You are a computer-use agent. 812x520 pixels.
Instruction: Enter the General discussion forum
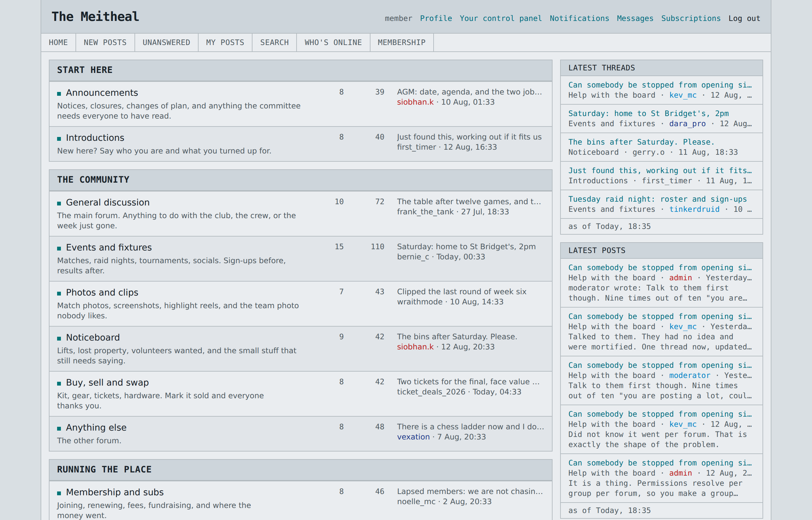(108, 202)
